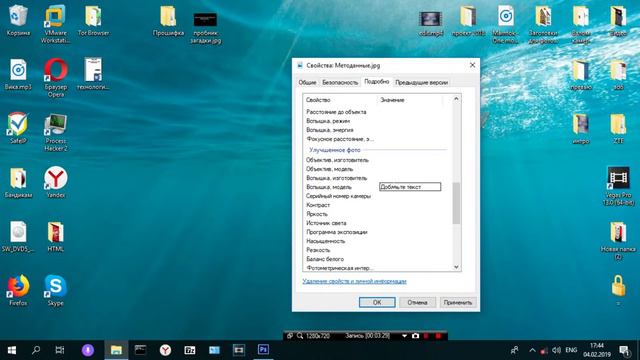Open the Предыдущие версии tab
640x360 pixels.
[421, 82]
